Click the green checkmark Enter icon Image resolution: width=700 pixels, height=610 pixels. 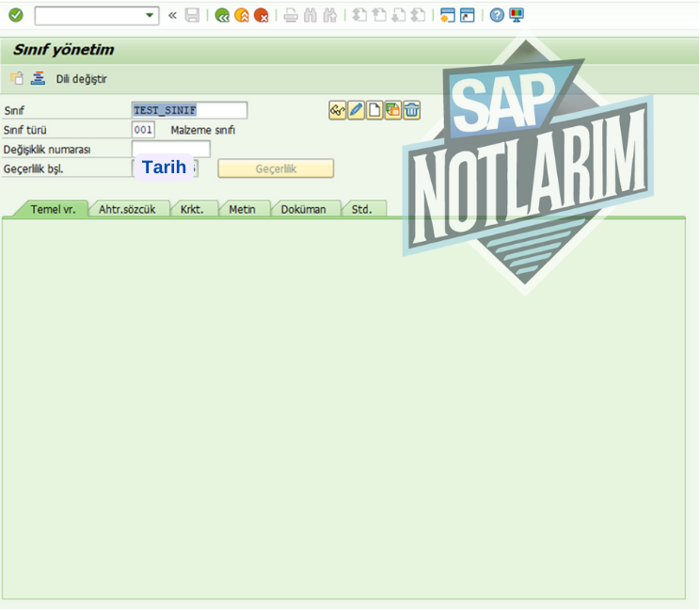16,16
